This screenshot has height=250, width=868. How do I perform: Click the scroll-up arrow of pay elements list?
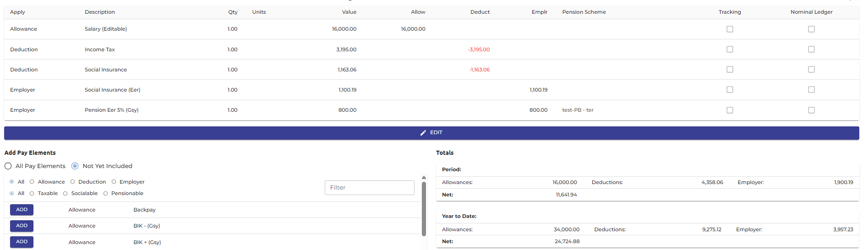coord(424,177)
